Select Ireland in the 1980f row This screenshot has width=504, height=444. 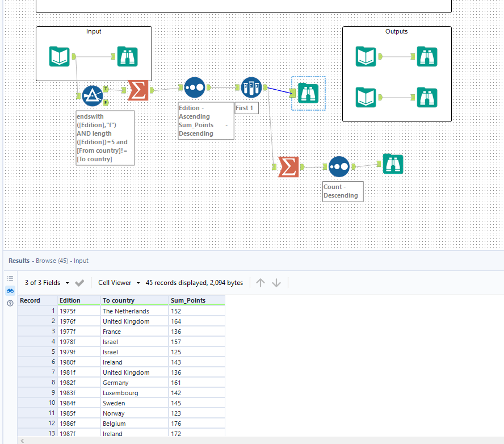135,362
